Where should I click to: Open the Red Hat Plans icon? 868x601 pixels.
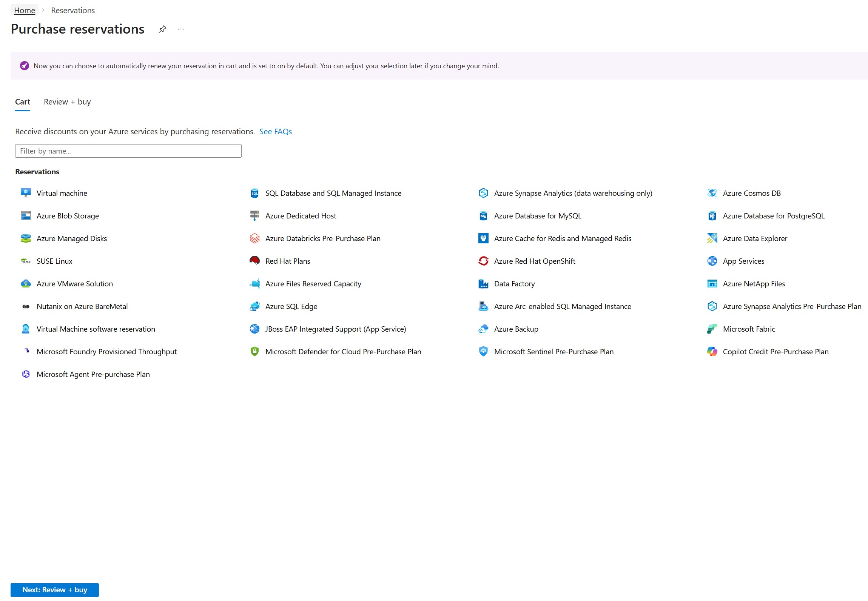[254, 261]
